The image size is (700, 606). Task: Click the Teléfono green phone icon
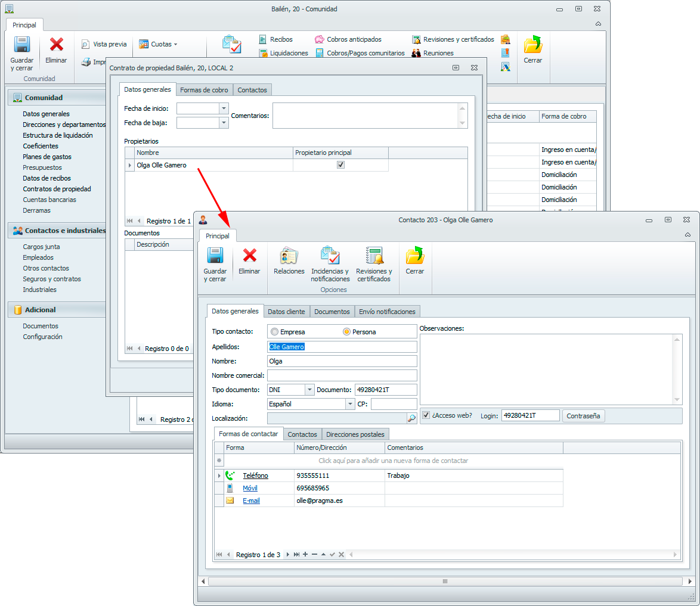(x=230, y=476)
